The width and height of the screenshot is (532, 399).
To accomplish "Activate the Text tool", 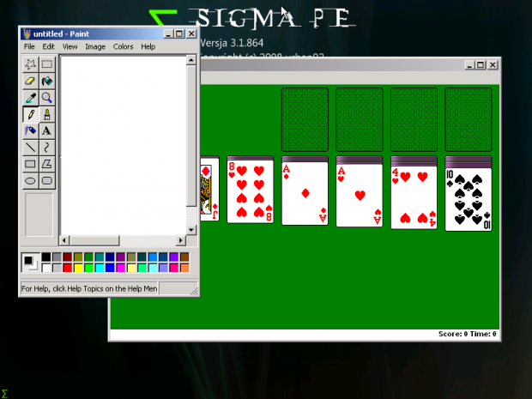I will pos(47,130).
